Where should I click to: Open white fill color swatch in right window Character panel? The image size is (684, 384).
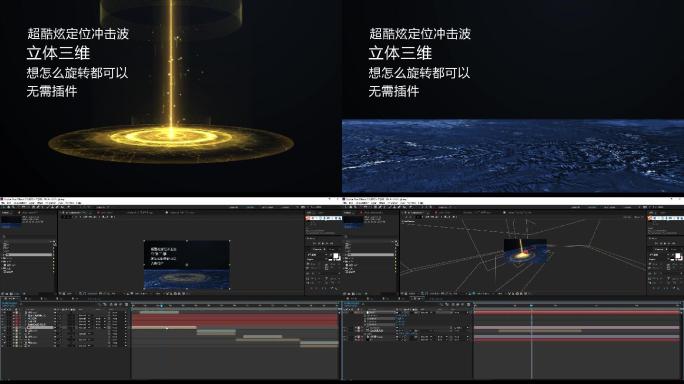677,256
